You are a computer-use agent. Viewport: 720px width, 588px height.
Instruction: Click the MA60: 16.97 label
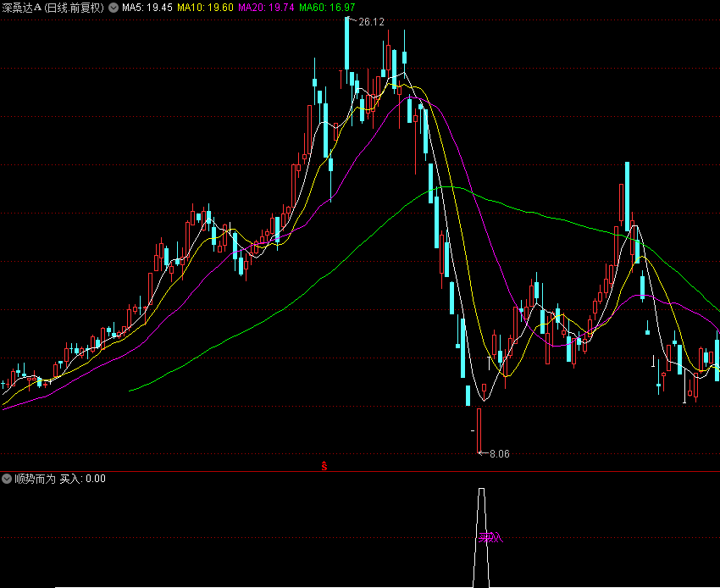tap(327, 8)
